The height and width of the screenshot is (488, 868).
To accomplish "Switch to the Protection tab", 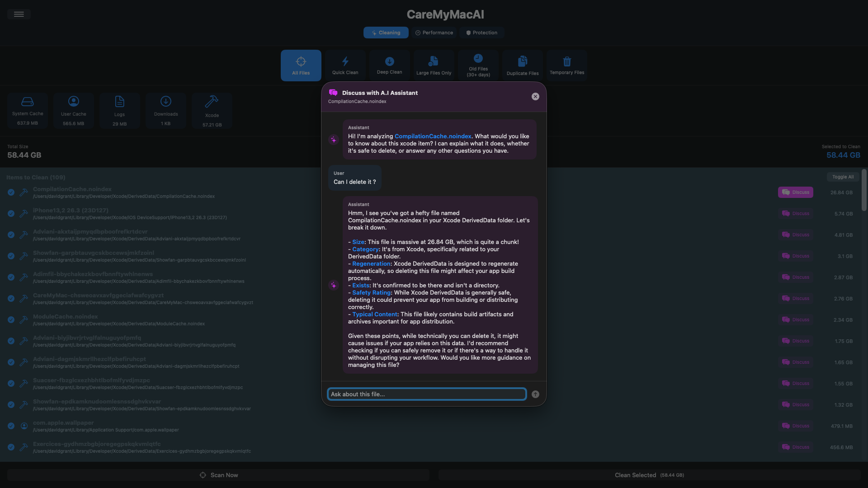I will (481, 33).
